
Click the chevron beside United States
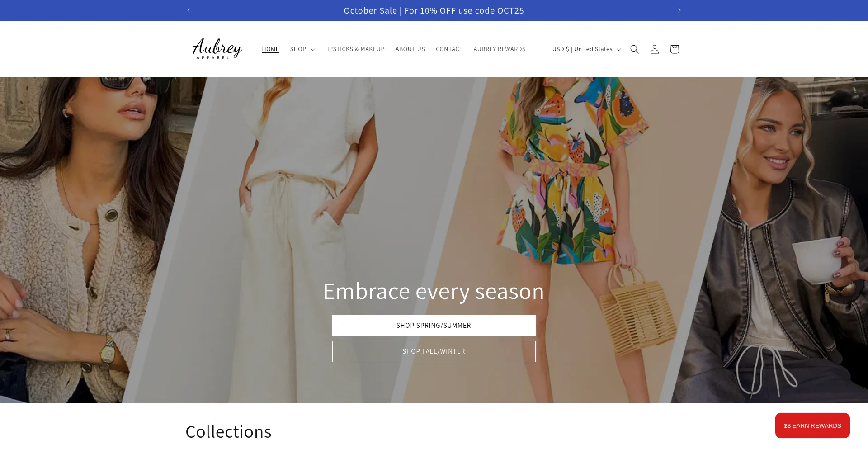[619, 49]
